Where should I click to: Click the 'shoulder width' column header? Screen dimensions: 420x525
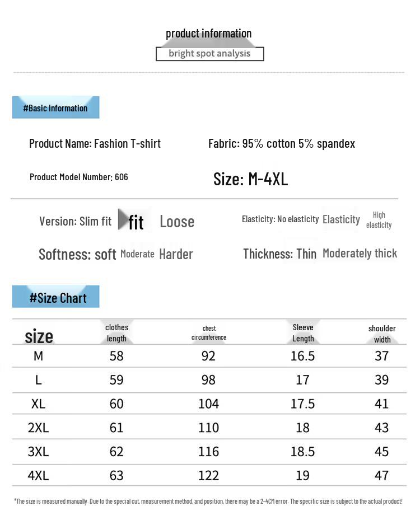click(382, 334)
